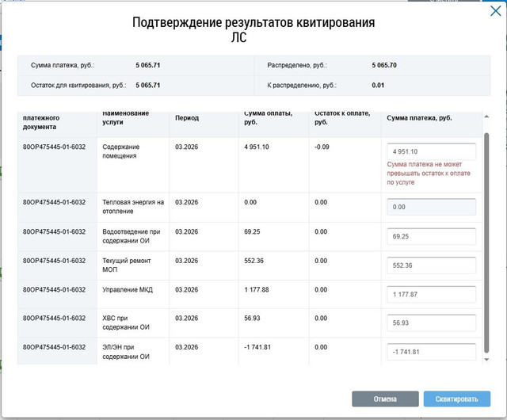
Task: Click the red error message under payment field
Action: tap(429, 173)
